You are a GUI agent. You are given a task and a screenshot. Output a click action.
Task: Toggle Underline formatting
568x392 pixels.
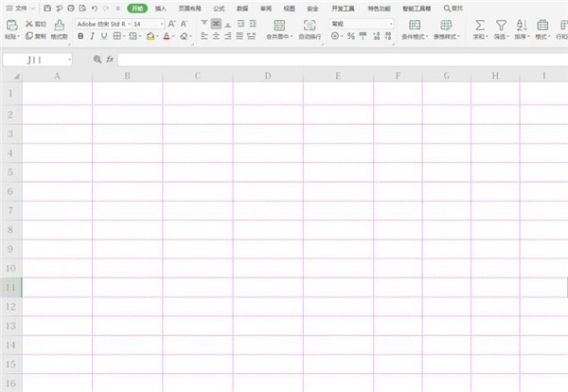click(x=104, y=36)
